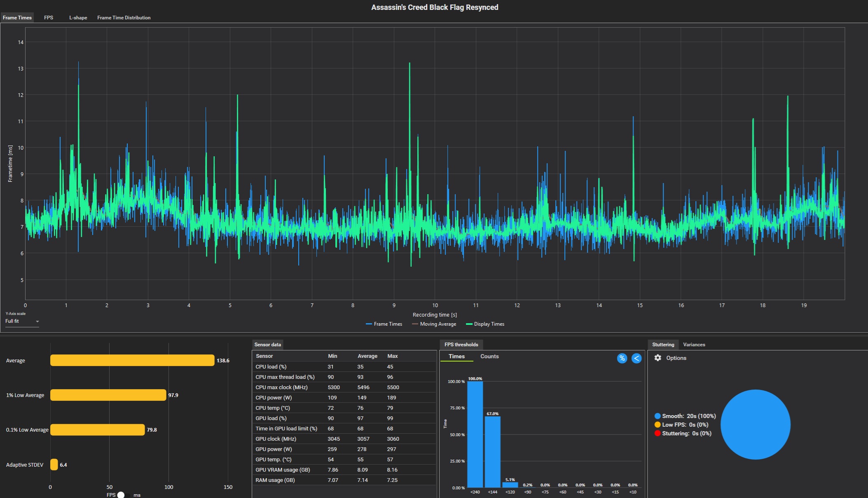Select the GPU temp. (°C) row

tap(344, 460)
